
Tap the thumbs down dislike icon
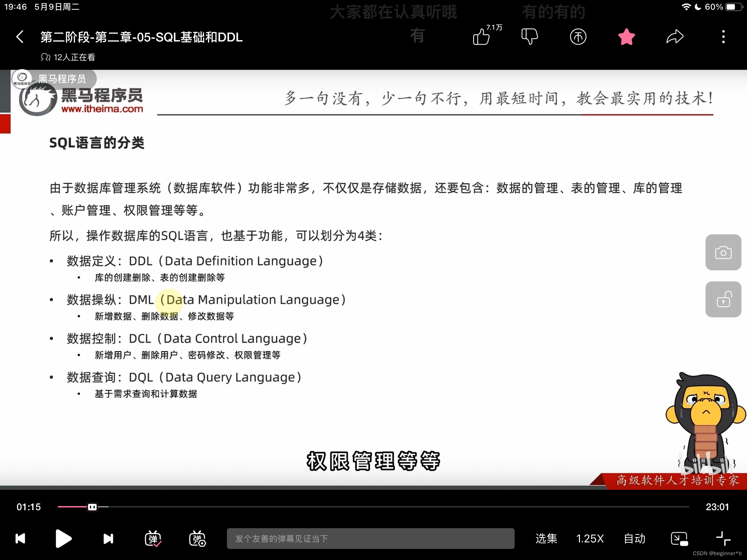point(529,37)
